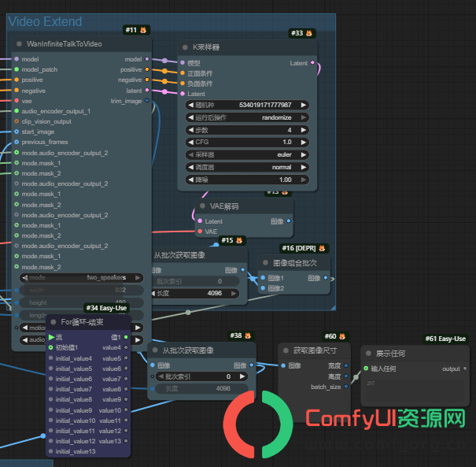476x467 pixels.
Task: Collapse the For循环-结束 node via its dot
Action: [x=54, y=322]
